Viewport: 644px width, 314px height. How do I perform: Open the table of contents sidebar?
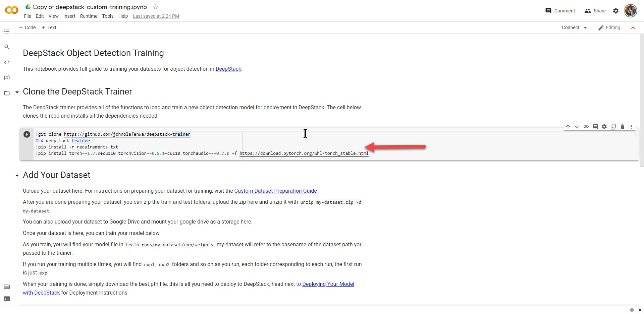(7, 32)
